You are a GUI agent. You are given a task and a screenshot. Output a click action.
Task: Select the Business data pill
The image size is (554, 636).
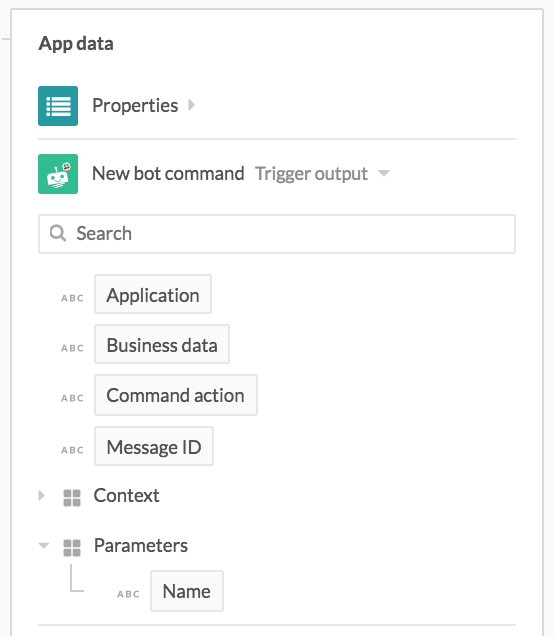click(162, 344)
